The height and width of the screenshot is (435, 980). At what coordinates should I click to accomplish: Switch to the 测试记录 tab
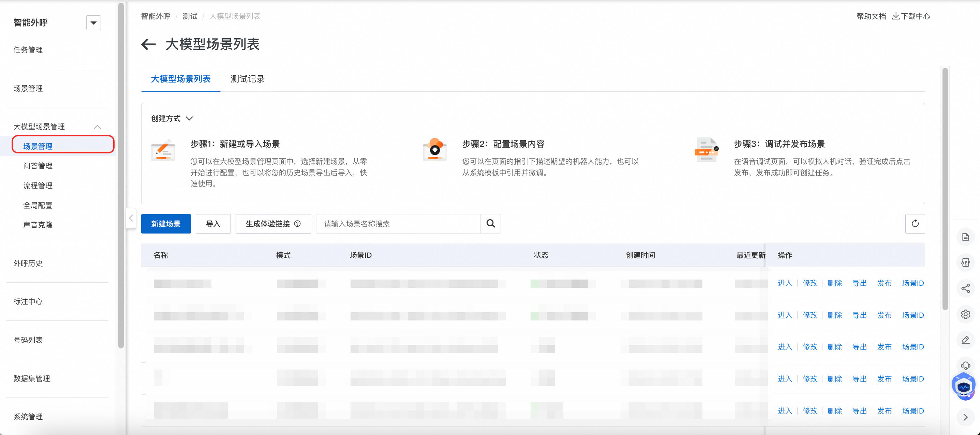[247, 79]
